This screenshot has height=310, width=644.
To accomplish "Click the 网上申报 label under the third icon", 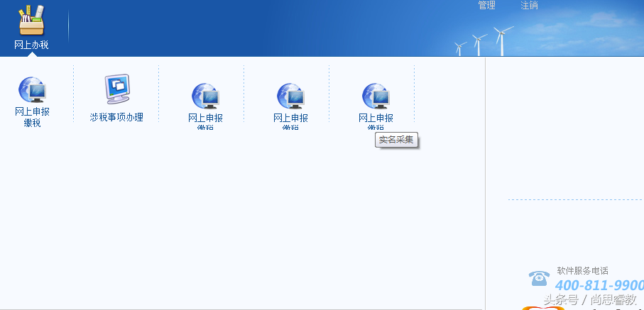I will 205,118.
